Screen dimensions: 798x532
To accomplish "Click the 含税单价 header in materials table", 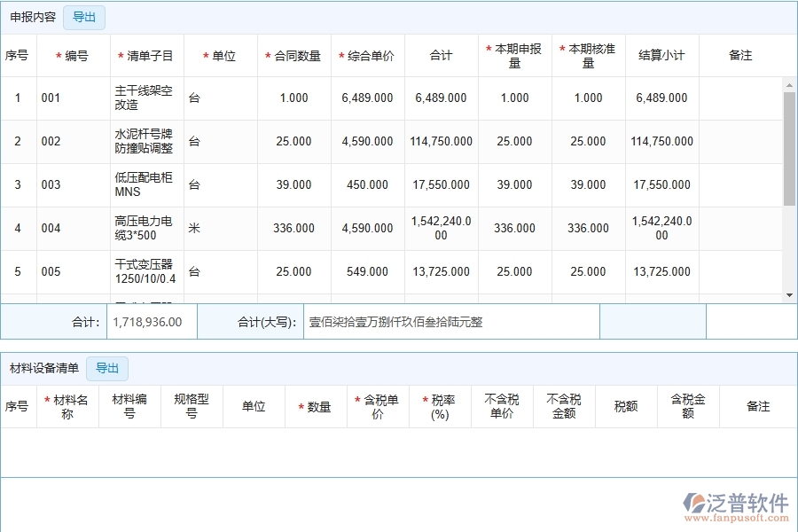I will click(x=379, y=405).
